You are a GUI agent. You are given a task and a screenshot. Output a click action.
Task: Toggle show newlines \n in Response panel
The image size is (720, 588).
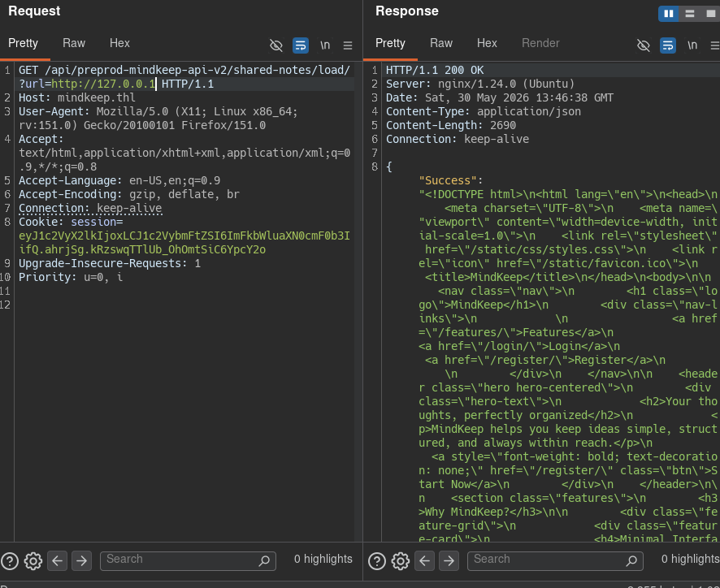[692, 45]
